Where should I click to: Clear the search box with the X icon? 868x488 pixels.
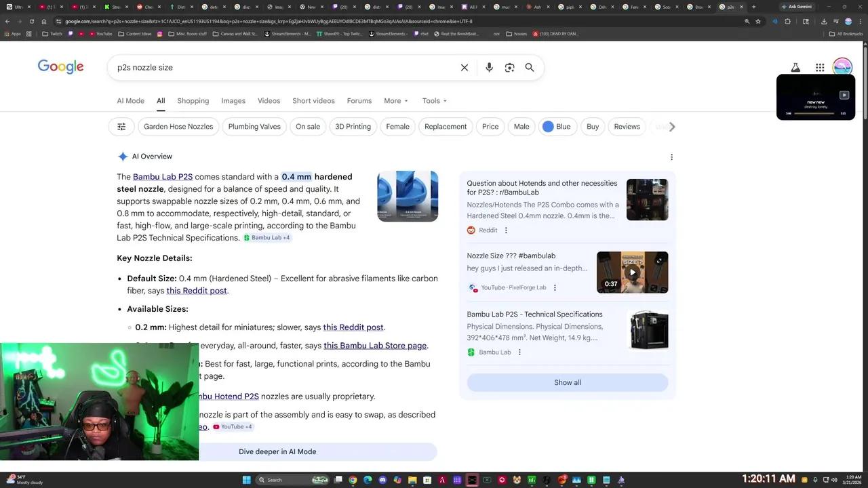coord(465,68)
